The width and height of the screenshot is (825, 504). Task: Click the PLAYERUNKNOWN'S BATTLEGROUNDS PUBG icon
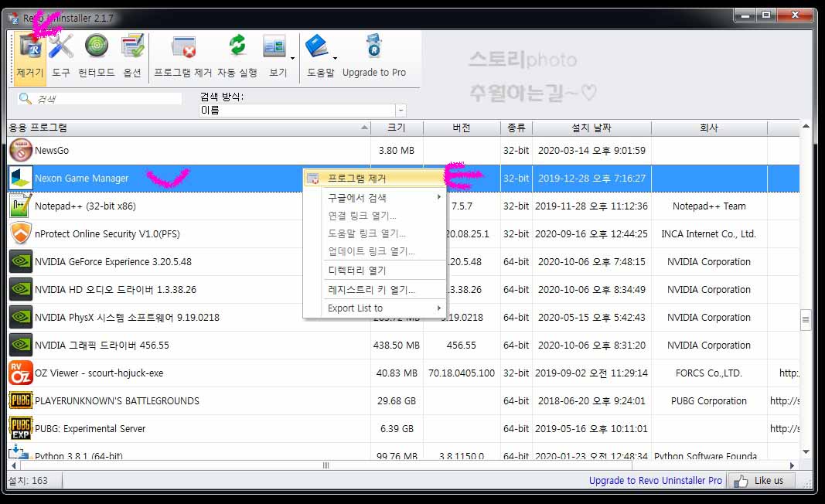pyautogui.click(x=21, y=401)
